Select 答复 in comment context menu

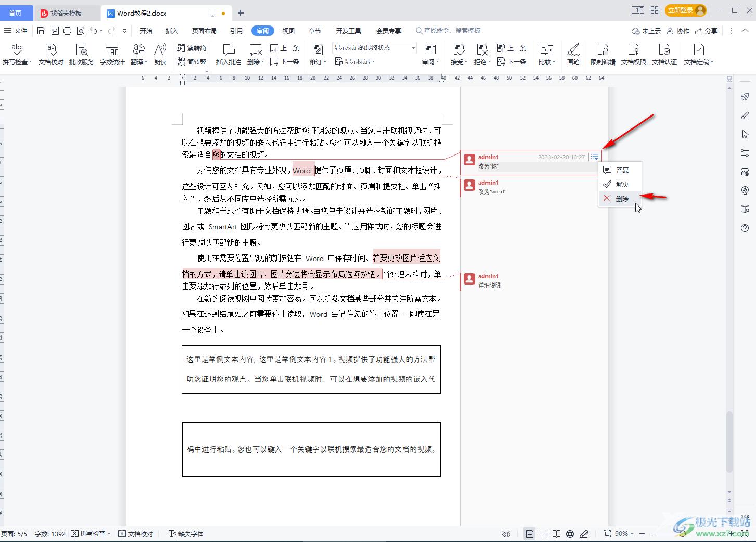point(620,170)
